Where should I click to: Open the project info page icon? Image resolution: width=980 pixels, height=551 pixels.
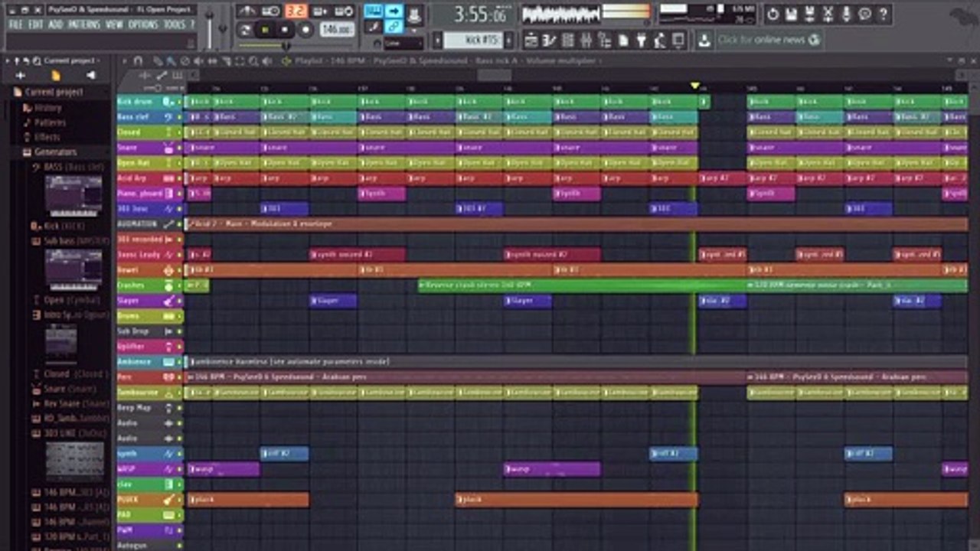(x=623, y=40)
